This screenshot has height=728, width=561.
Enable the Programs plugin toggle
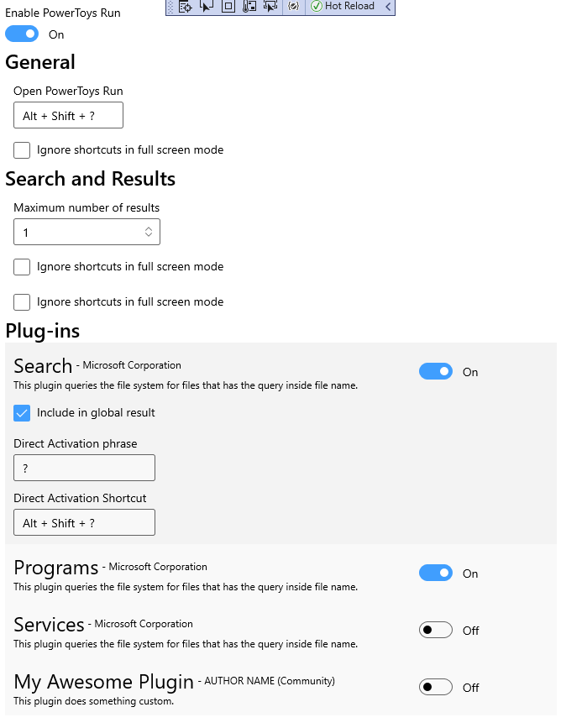pos(435,573)
